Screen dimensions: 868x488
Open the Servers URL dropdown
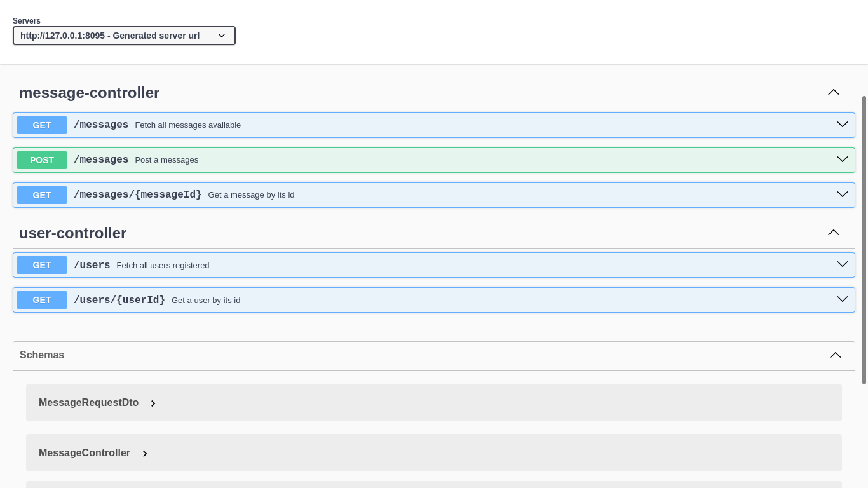(124, 36)
